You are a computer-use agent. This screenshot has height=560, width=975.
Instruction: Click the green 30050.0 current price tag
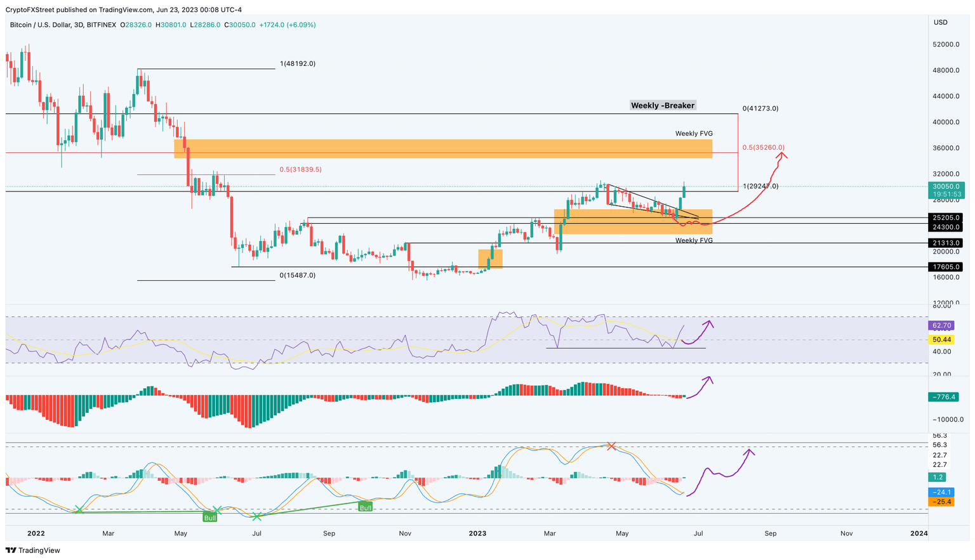coord(945,186)
